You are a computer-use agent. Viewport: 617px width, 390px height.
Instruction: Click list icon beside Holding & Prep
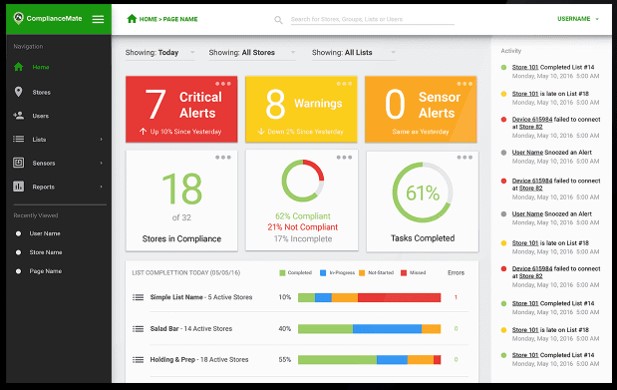138,359
